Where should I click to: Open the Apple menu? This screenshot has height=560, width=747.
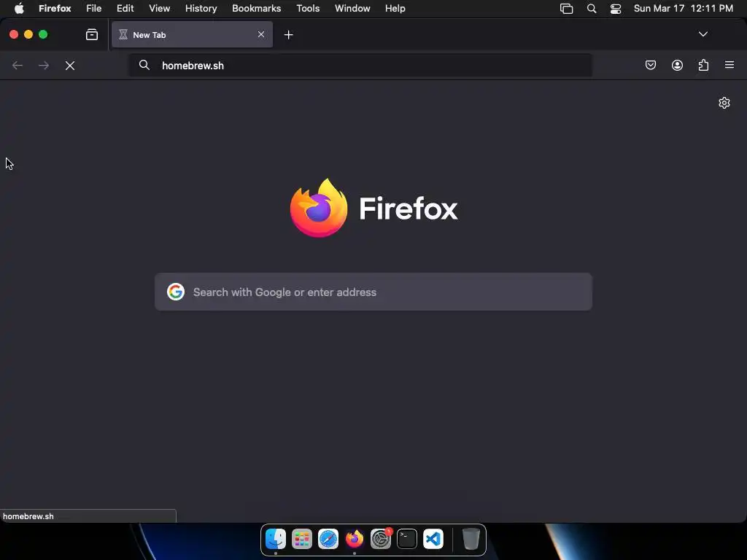tap(19, 9)
